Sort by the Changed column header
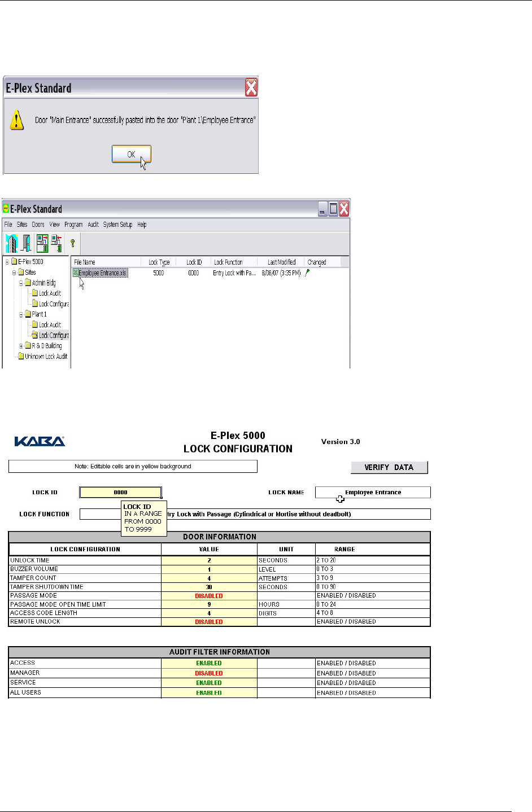The width and height of the screenshot is (532, 812). coord(323,262)
